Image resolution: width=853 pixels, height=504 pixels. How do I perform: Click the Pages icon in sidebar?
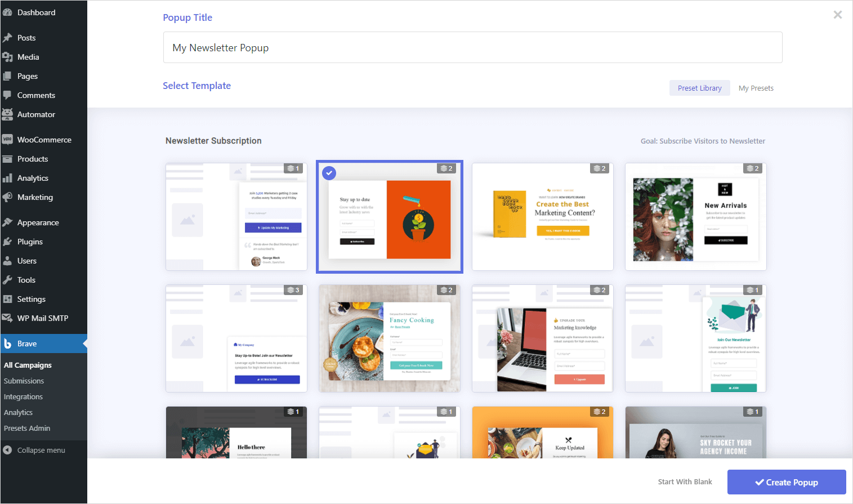[7, 76]
